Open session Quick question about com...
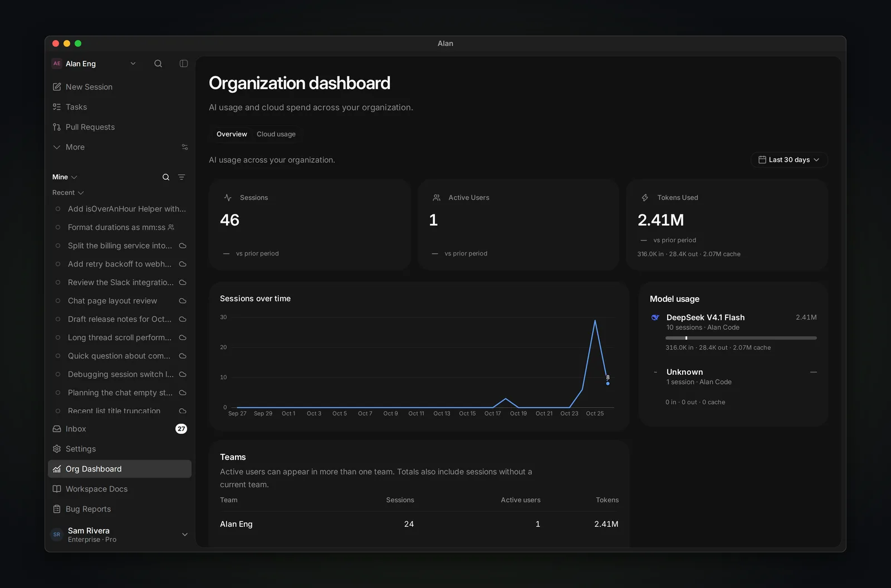891x588 pixels. coord(120,356)
